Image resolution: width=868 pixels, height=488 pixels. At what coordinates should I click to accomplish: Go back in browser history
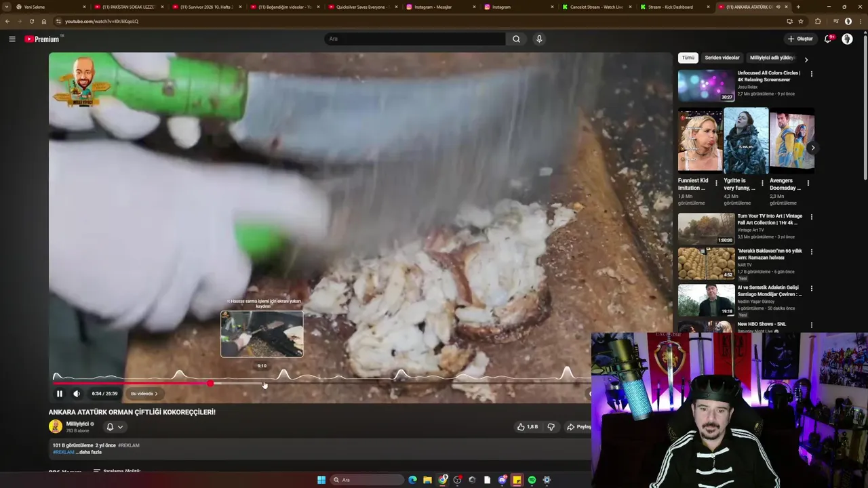7,21
